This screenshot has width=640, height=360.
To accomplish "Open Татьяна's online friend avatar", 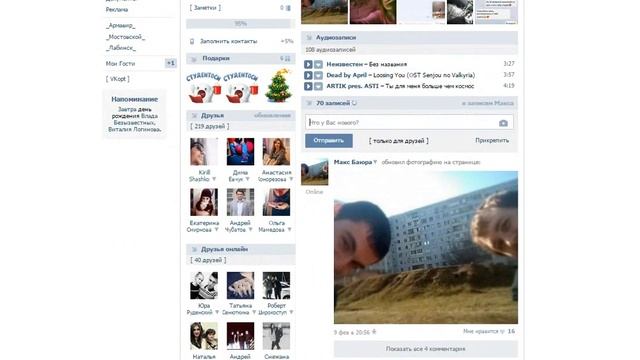I will (x=240, y=286).
